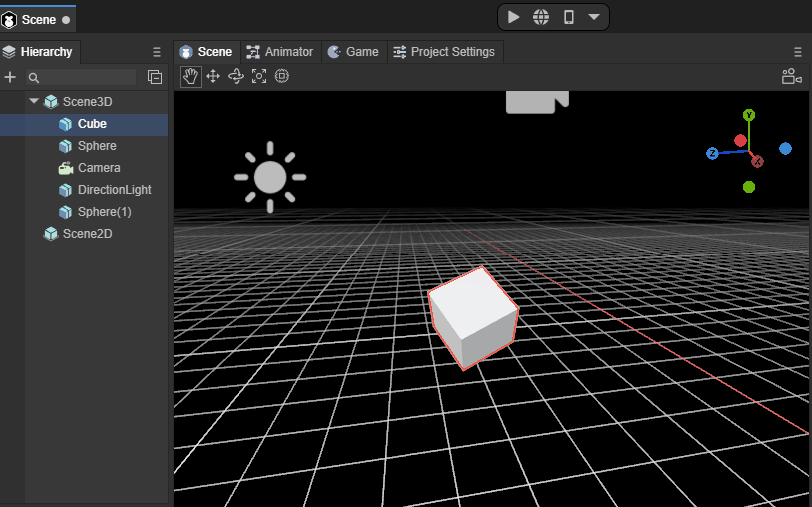Image resolution: width=812 pixels, height=507 pixels.
Task: Open the dropdown arrow beside device preview
Action: (594, 17)
